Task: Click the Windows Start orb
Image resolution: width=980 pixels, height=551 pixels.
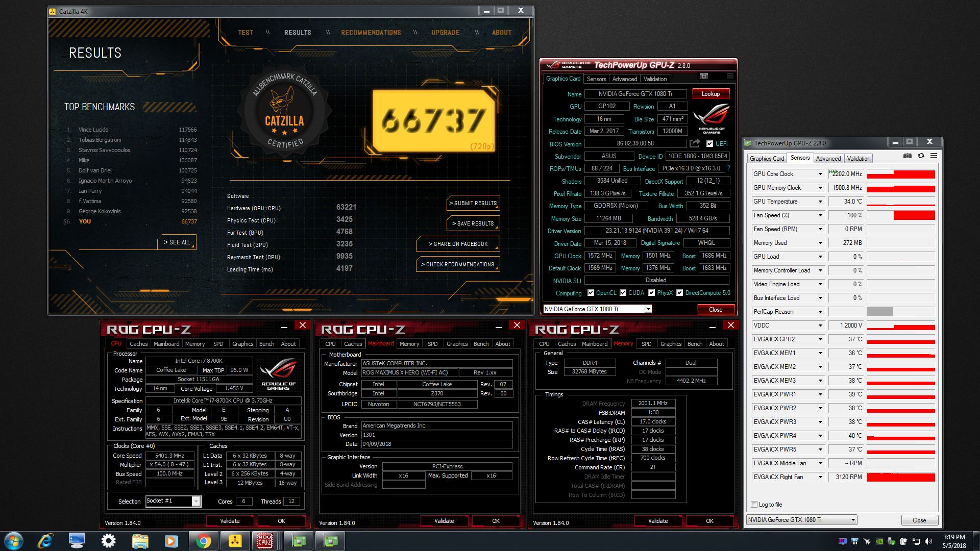Action: click(14, 541)
